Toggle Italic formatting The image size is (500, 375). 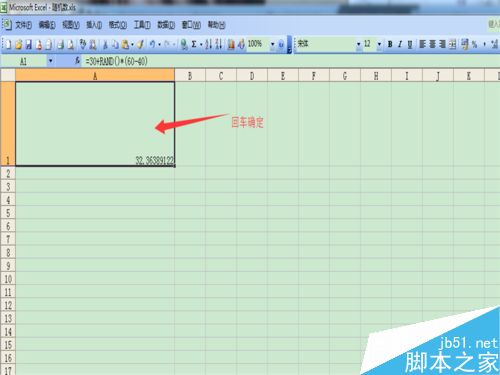pos(400,44)
